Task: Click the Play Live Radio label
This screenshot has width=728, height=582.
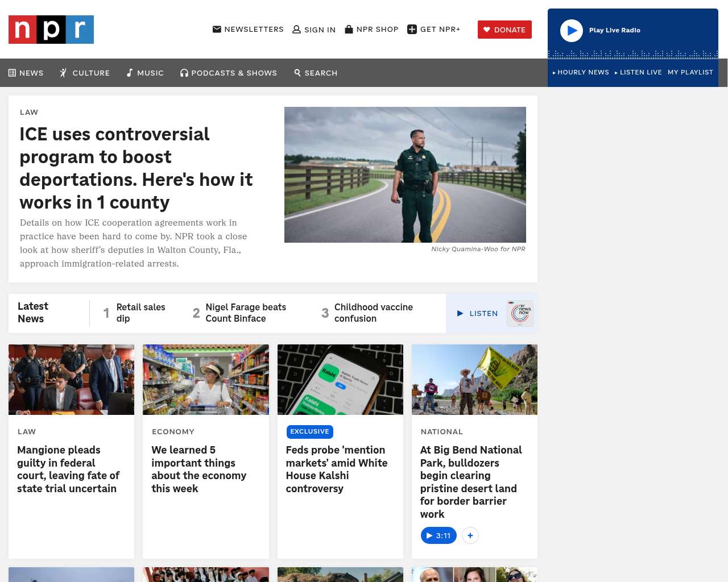Action: tap(615, 30)
